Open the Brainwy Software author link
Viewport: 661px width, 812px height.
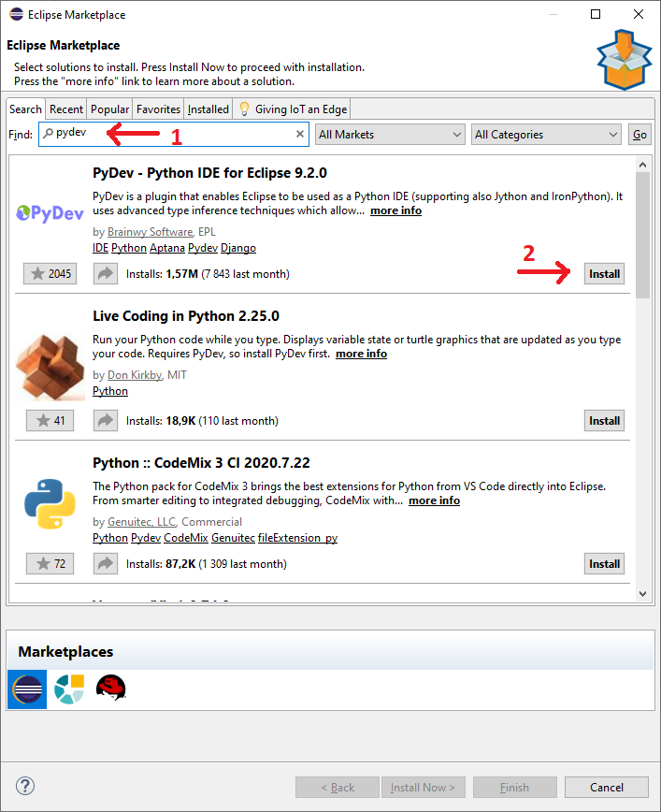pyautogui.click(x=143, y=232)
